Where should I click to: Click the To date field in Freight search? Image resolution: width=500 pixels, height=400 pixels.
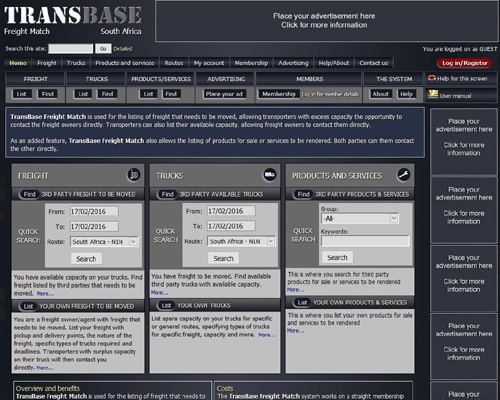pyautogui.click(x=94, y=226)
